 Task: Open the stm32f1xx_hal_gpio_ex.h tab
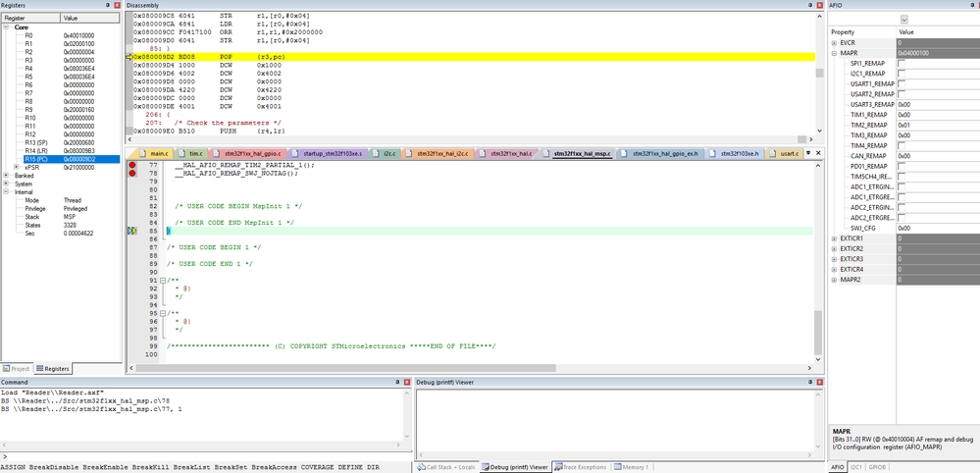tap(660, 153)
